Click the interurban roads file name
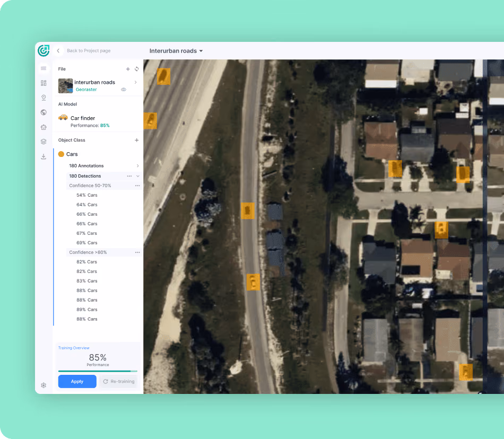This screenshot has width=504, height=439. click(x=94, y=82)
